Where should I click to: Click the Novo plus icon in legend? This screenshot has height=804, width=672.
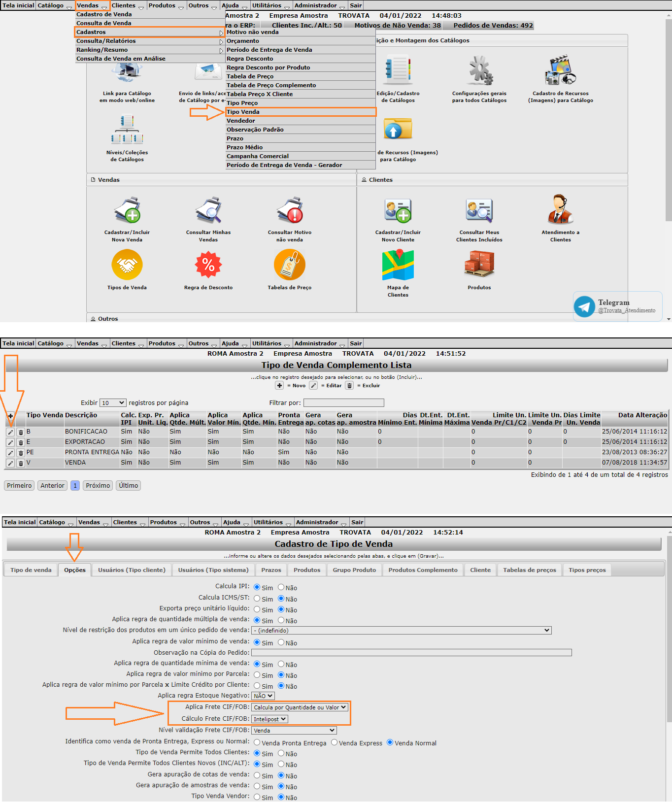tap(279, 386)
